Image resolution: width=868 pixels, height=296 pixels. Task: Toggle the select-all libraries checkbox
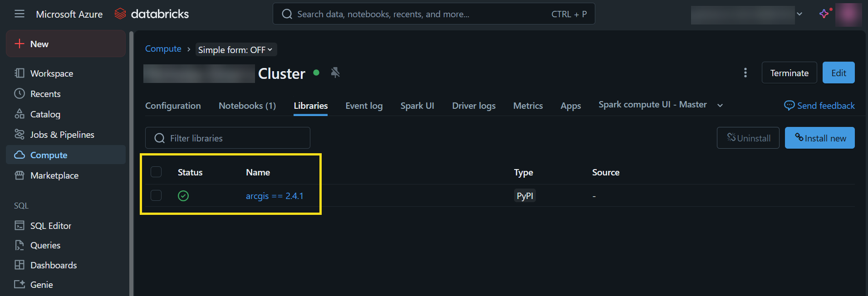pyautogui.click(x=156, y=172)
